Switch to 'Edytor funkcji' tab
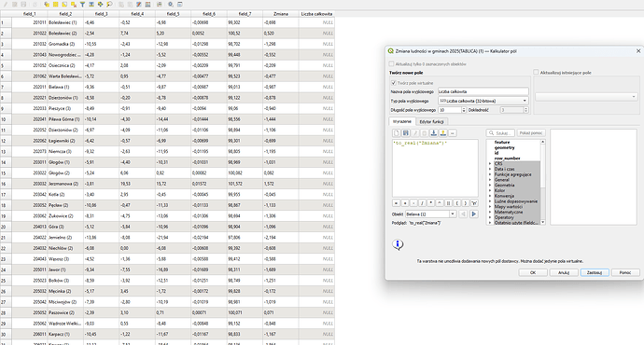 pyautogui.click(x=431, y=122)
